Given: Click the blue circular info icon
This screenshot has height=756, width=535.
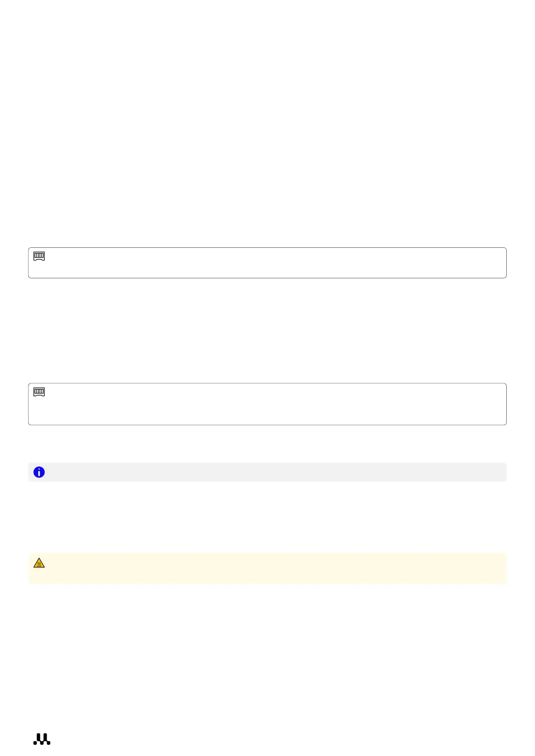Looking at the screenshot, I should [39, 472].
